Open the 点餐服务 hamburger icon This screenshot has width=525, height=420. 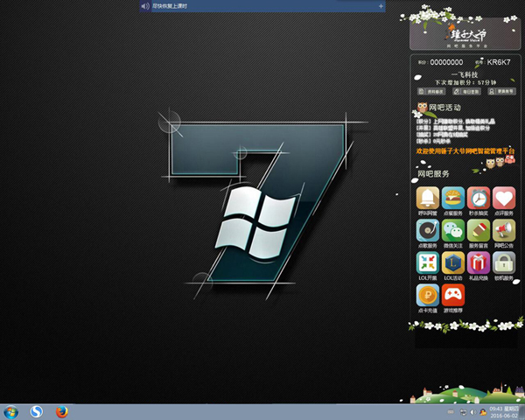point(453,198)
